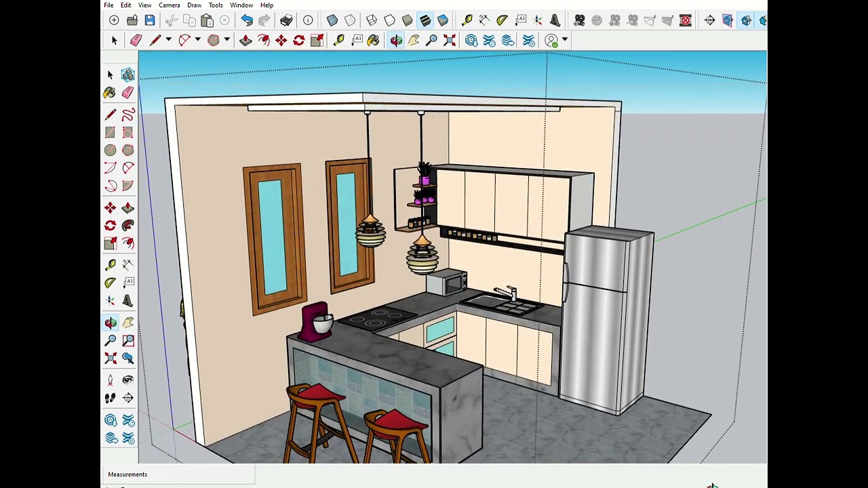Select the Polygon tool in left toolbar

128,150
